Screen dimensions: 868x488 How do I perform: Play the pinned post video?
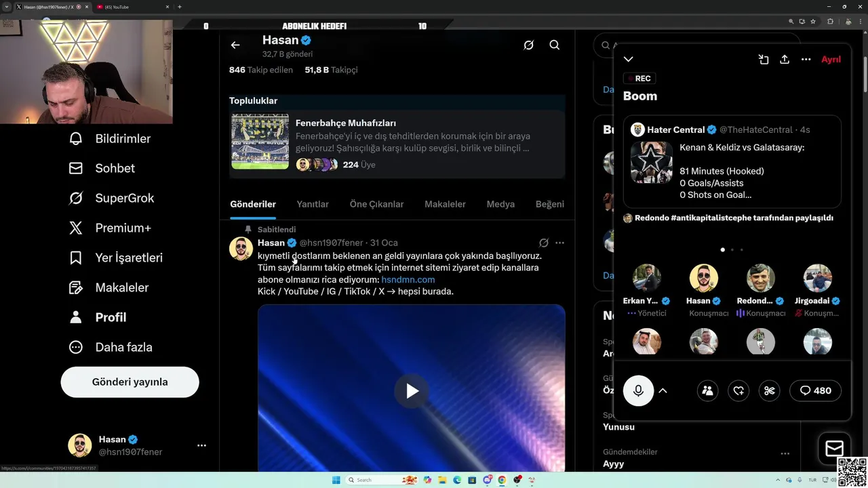click(412, 391)
